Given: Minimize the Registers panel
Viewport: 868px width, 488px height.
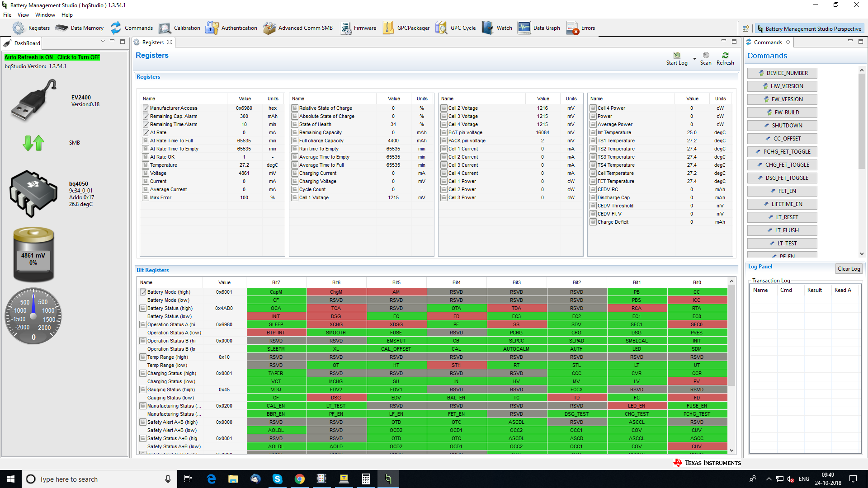Looking at the screenshot, I should [724, 41].
